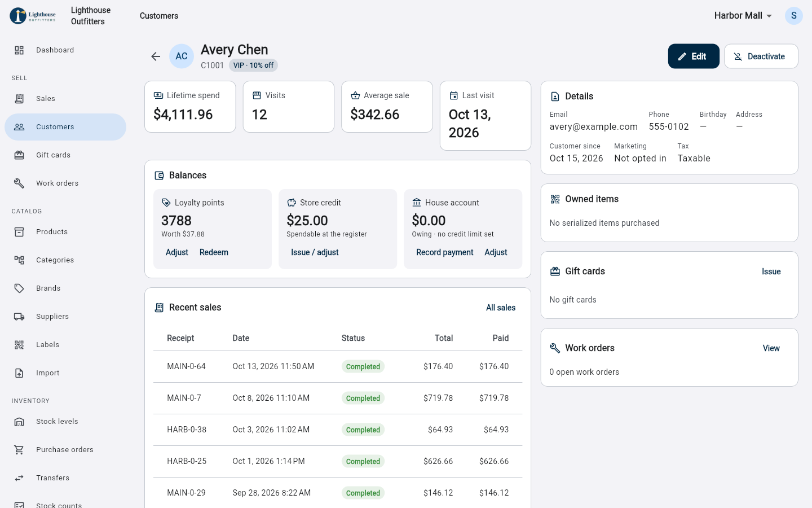Record a house account payment
This screenshot has width=812, height=508.
445,252
